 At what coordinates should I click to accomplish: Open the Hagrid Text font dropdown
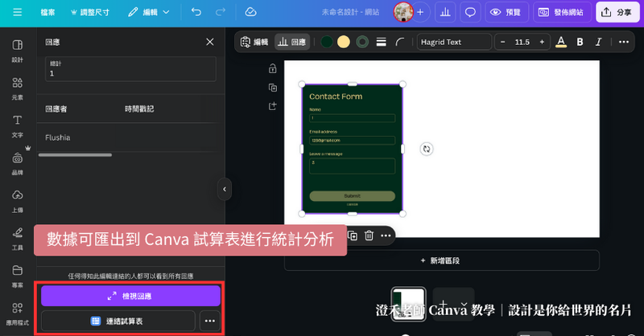tap(454, 42)
